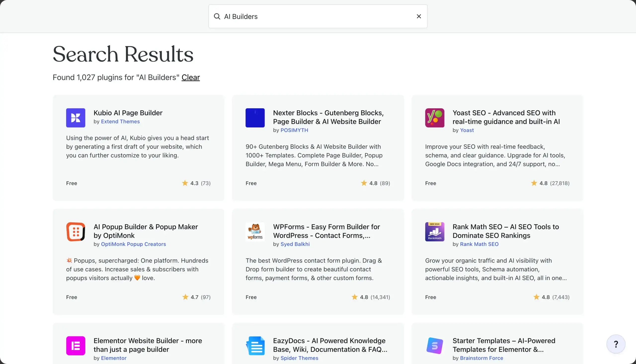Click the Free label on Yoast SEO card

(x=431, y=183)
